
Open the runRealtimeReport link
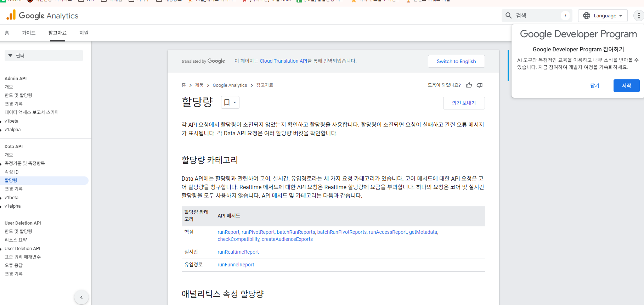click(x=238, y=252)
